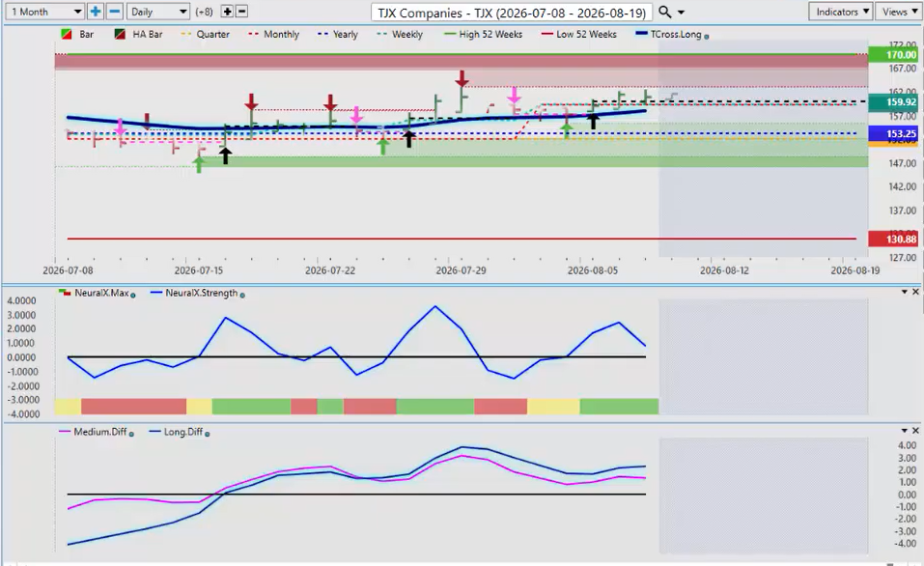
Task: Select the Medium.Diff legend entry
Action: (93, 432)
